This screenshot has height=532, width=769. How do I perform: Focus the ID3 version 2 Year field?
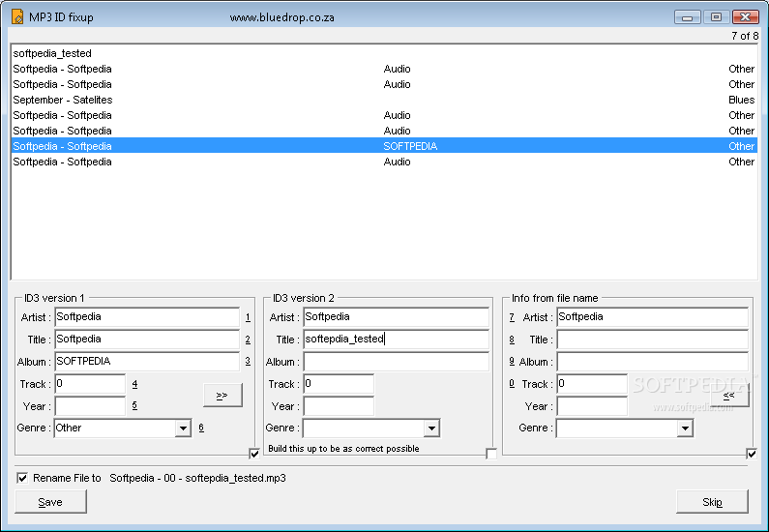[339, 406]
